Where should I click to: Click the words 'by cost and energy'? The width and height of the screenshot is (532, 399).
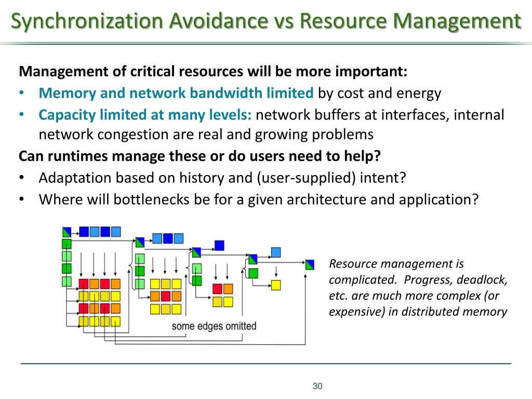point(379,93)
